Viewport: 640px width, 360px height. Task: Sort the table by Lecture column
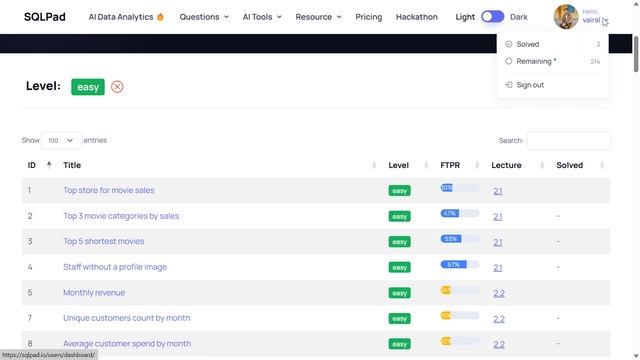coord(518,165)
